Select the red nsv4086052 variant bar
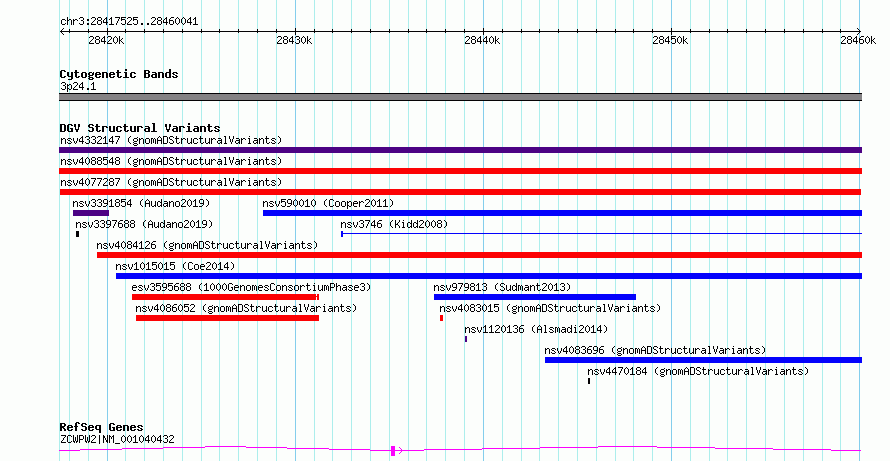This screenshot has height=461, width=890. pos(227,318)
